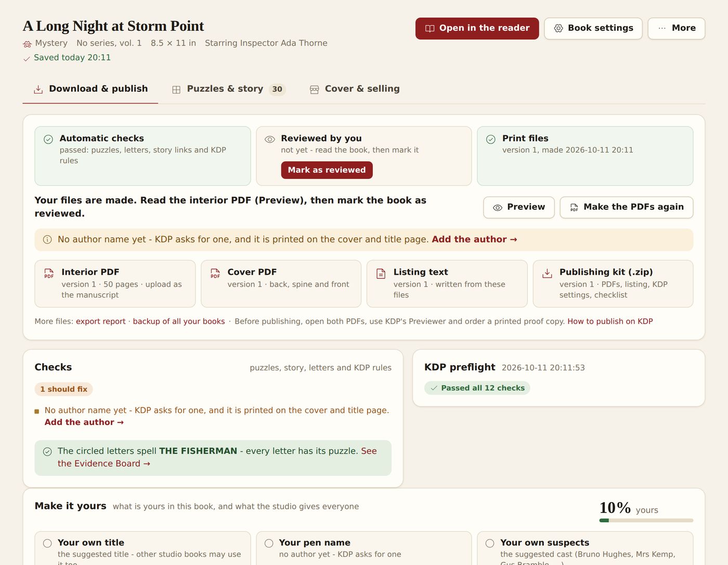
Task: Switch to the Cover & selling tab
Action: (355, 89)
